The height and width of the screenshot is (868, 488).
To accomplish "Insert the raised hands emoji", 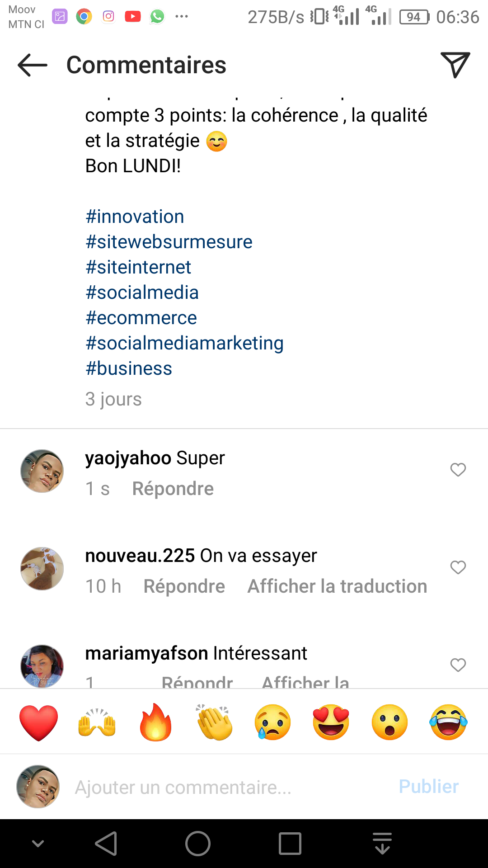I will point(97,722).
